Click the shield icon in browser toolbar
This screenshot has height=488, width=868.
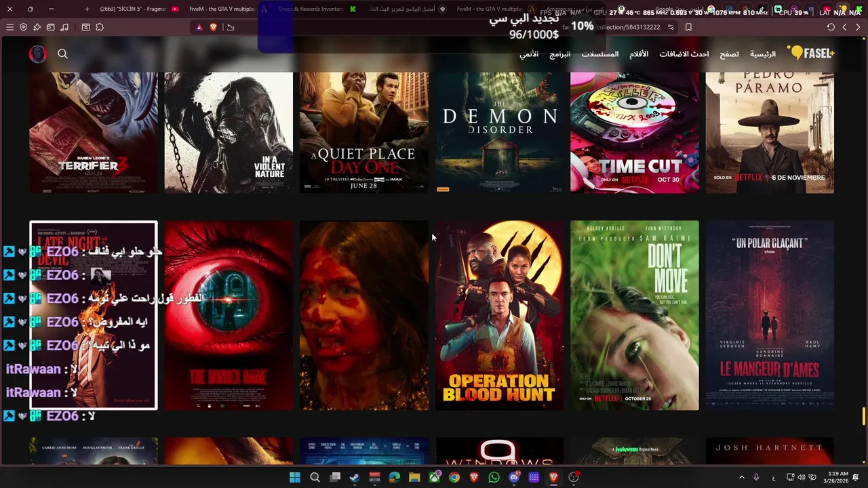tap(23, 27)
